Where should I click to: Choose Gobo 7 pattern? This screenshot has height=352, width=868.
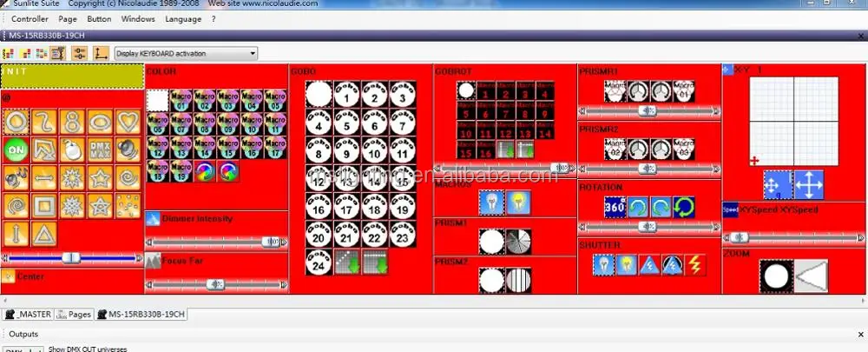pos(401,125)
